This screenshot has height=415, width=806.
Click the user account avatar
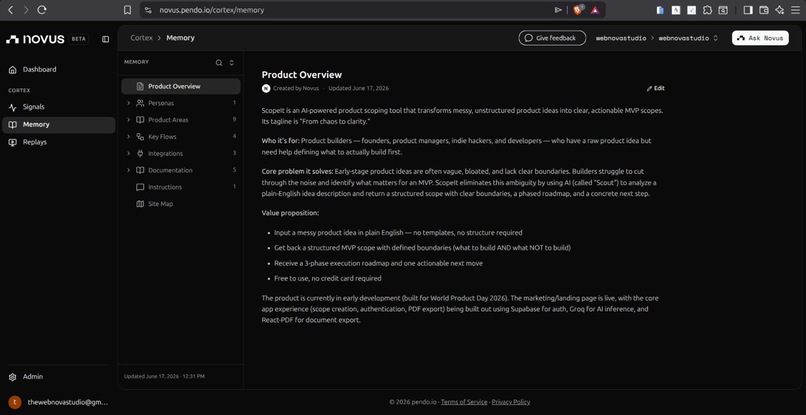tap(15, 402)
